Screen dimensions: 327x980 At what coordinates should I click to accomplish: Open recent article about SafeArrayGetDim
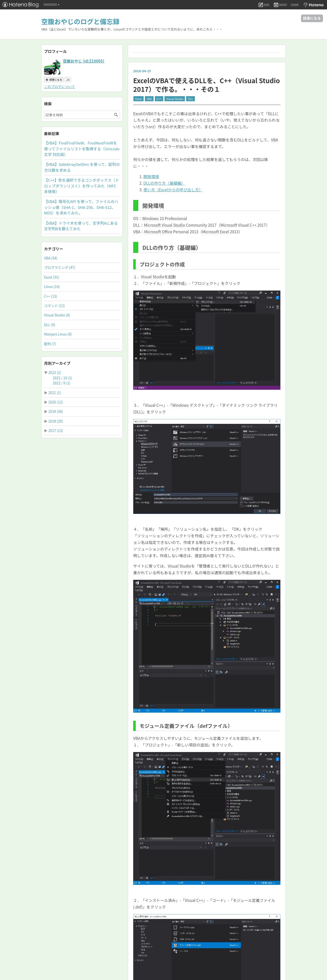[81, 167]
